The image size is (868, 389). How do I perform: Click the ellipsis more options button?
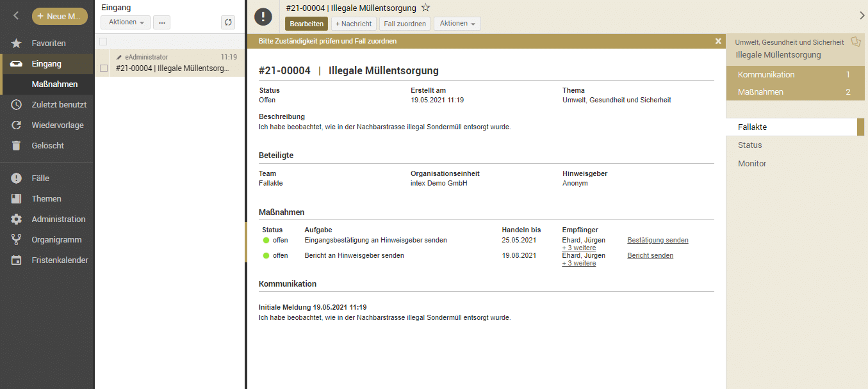pyautogui.click(x=161, y=22)
